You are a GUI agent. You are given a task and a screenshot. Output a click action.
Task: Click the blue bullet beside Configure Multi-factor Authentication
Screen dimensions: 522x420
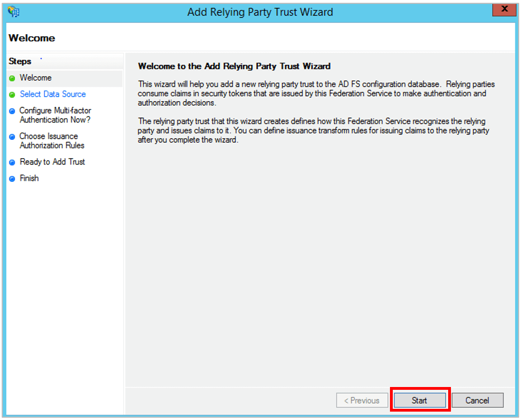tap(12, 111)
